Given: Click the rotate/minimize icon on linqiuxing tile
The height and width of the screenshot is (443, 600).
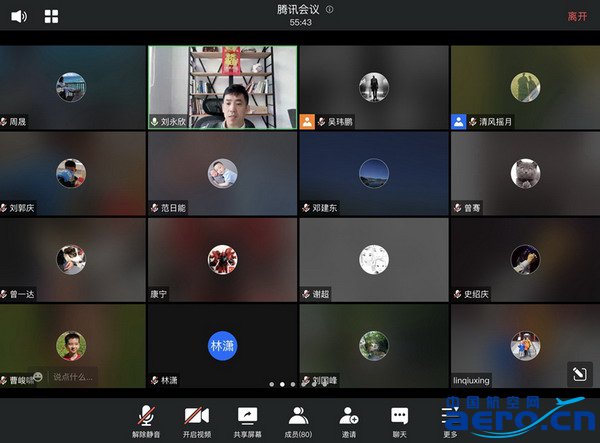Looking at the screenshot, I should click(578, 373).
